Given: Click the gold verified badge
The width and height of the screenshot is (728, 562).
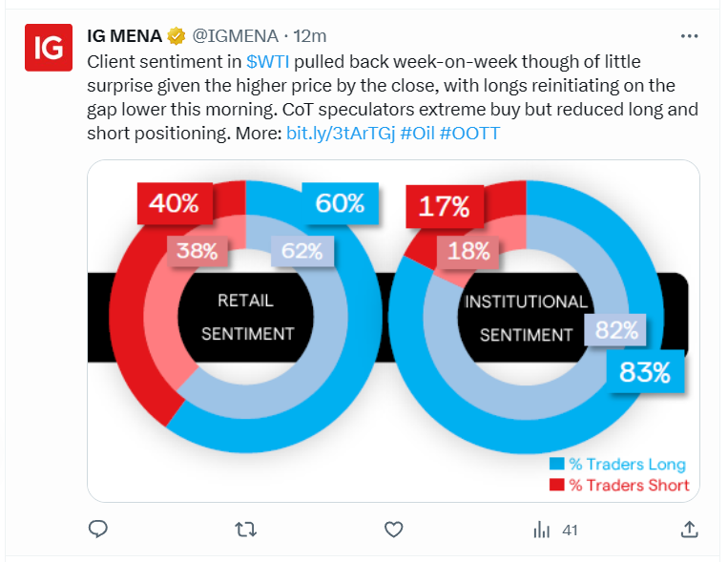Looking at the screenshot, I should (177, 36).
